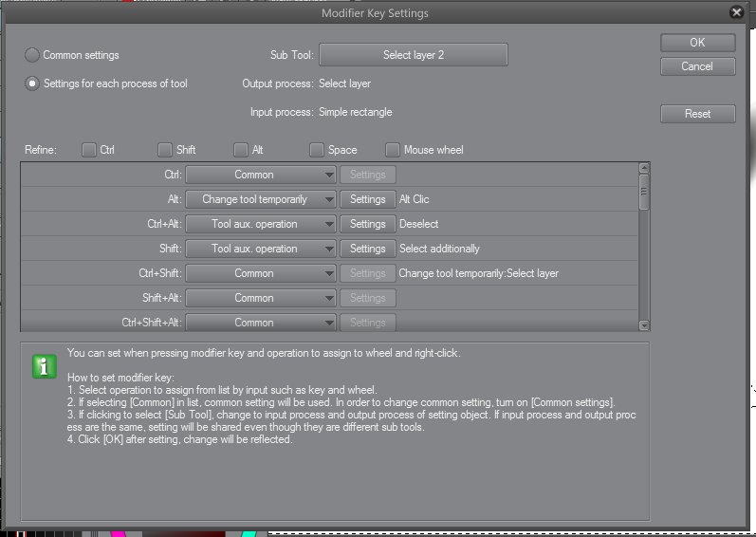Check the Alt refine checkbox
The width and height of the screenshot is (756, 537).
tap(241, 150)
